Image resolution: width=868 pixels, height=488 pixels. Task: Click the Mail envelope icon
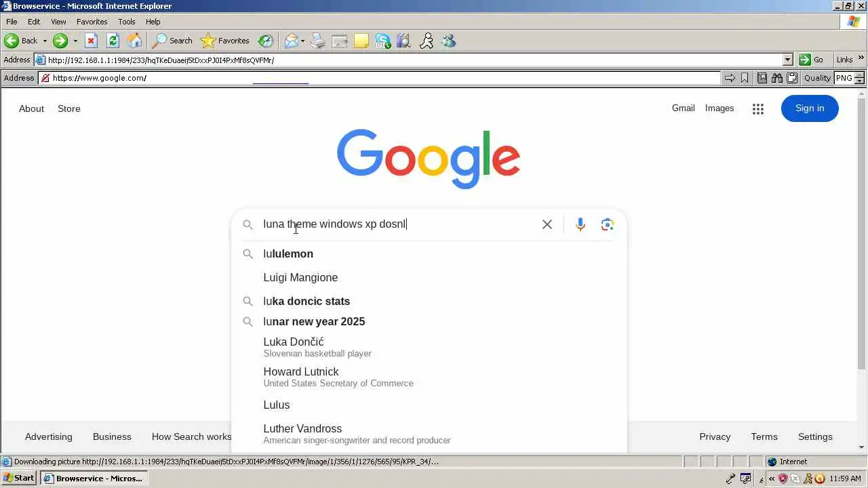291,41
